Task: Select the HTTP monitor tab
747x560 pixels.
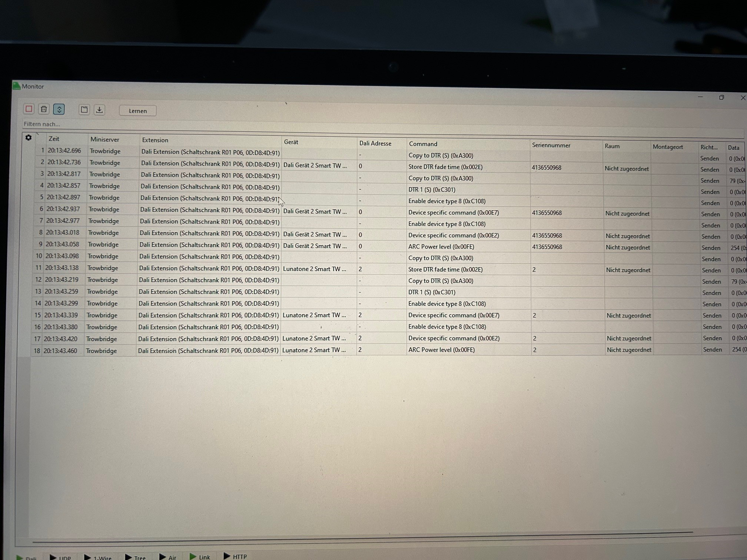Action: coord(235,556)
